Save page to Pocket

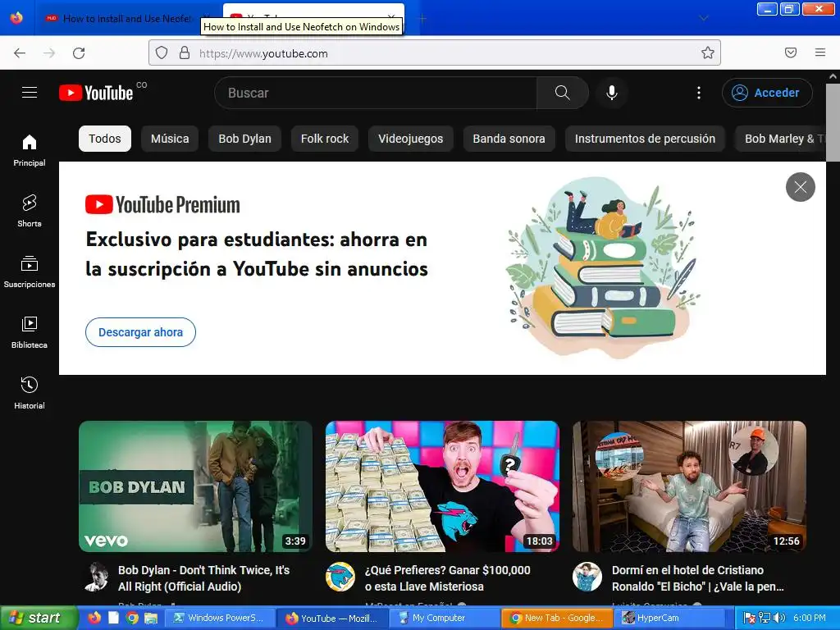[x=790, y=52]
